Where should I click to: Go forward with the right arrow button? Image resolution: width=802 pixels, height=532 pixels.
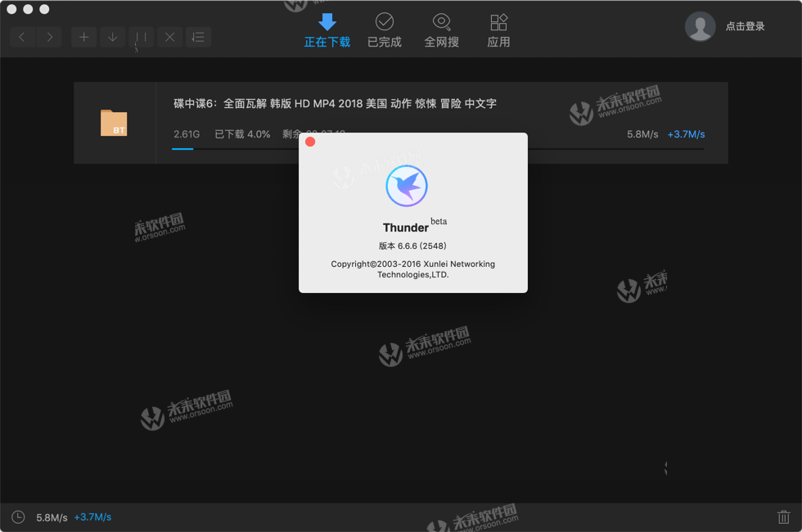49,37
